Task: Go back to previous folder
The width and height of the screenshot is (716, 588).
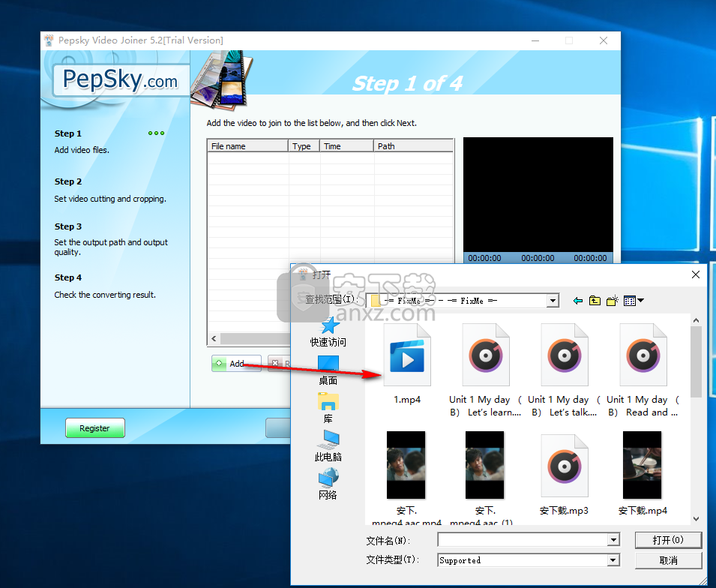Action: pos(577,301)
